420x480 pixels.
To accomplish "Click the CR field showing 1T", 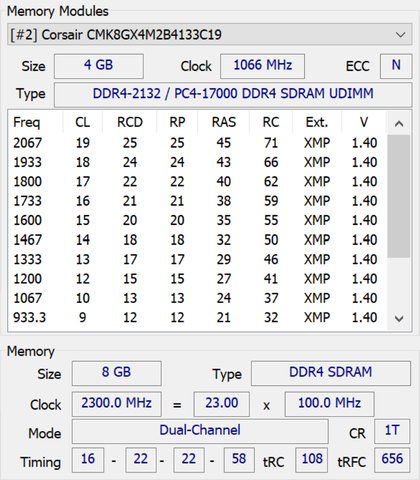I will tap(392, 431).
